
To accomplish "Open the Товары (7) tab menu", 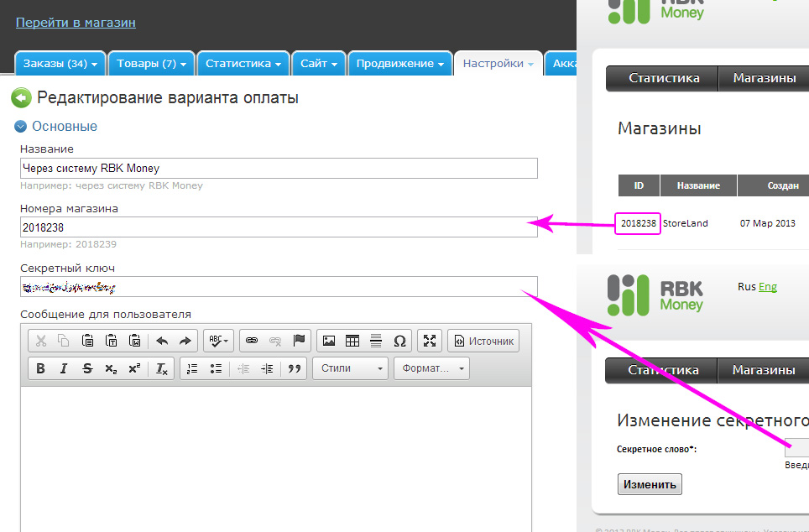I will [x=152, y=64].
